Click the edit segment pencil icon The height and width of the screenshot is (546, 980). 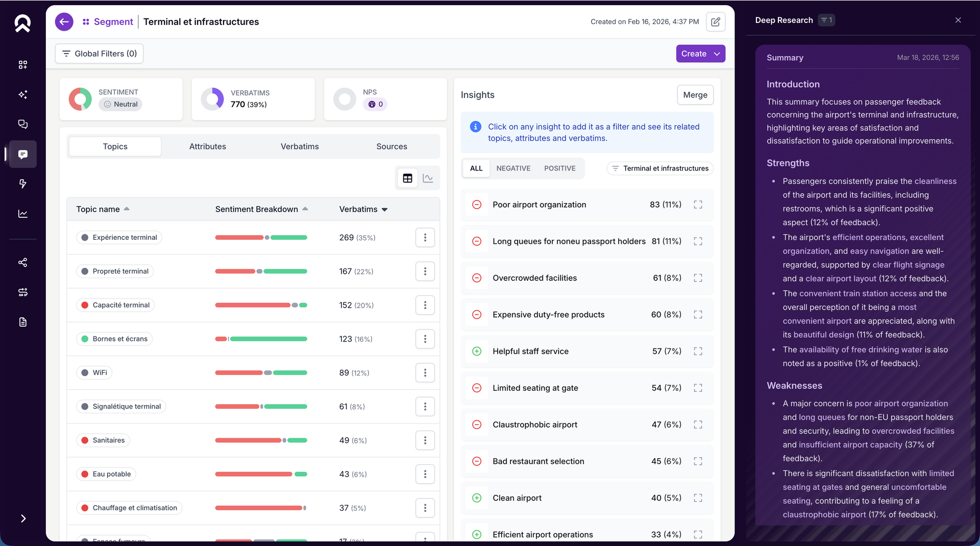pos(716,22)
